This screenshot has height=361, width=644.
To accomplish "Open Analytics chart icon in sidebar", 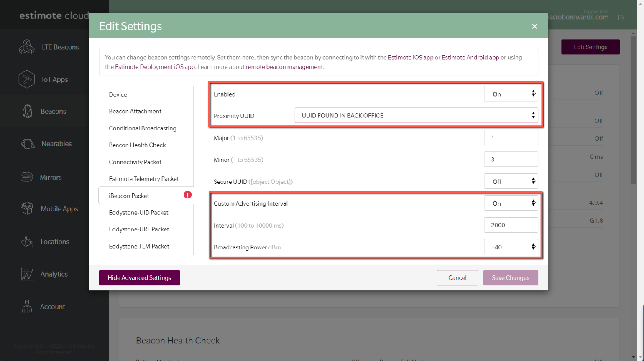I will [x=27, y=274].
